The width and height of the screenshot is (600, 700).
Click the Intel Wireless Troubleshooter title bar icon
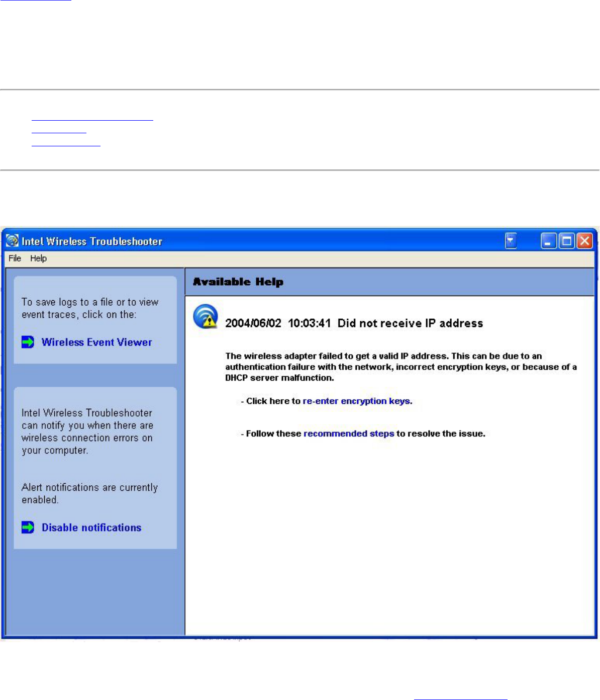click(x=12, y=241)
